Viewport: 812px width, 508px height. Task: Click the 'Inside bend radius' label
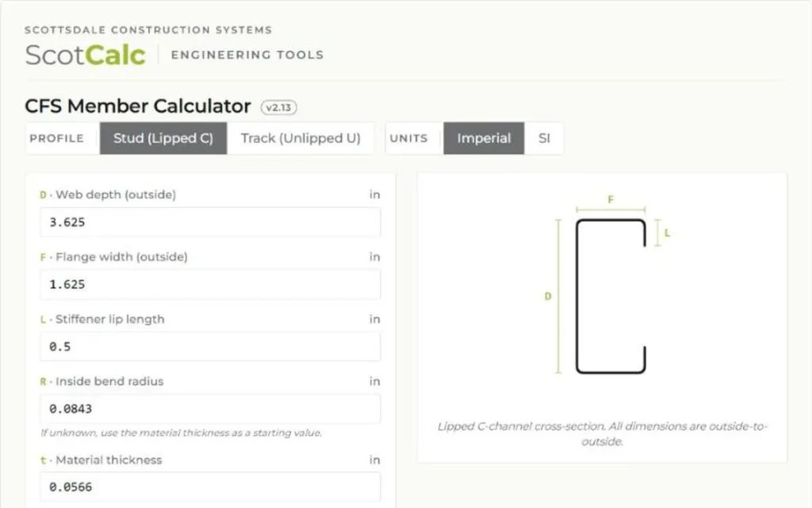point(109,381)
